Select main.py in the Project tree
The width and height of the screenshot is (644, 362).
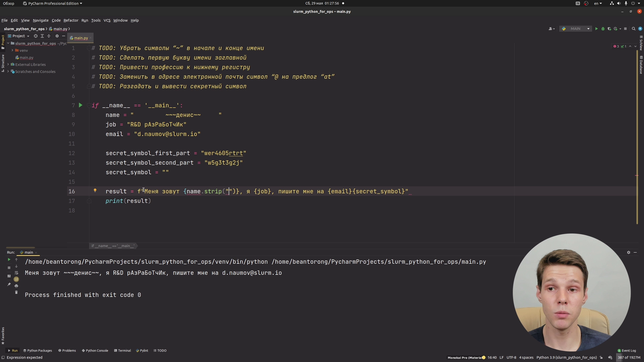[x=26, y=58]
